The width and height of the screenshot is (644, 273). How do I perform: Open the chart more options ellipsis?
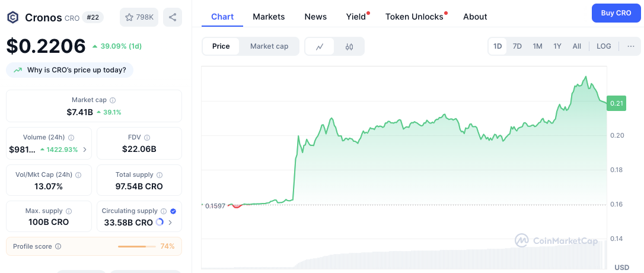pos(630,46)
